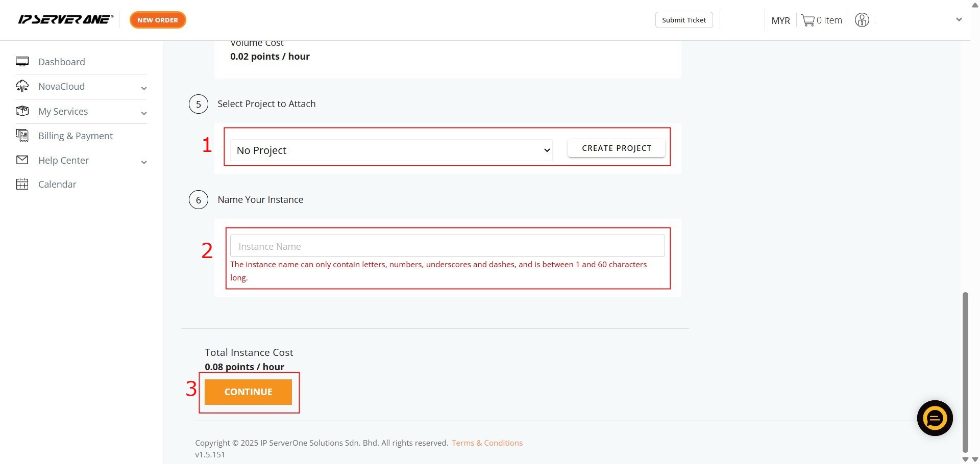
Task: Focus the Instance Name input field
Action: click(x=447, y=246)
